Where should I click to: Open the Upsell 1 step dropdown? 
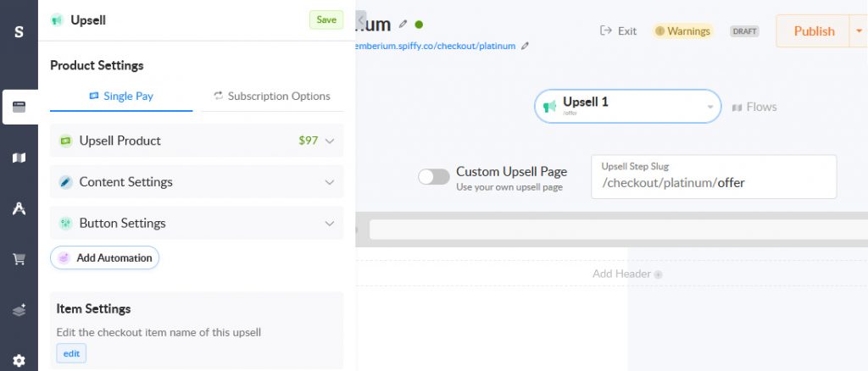coord(628,106)
